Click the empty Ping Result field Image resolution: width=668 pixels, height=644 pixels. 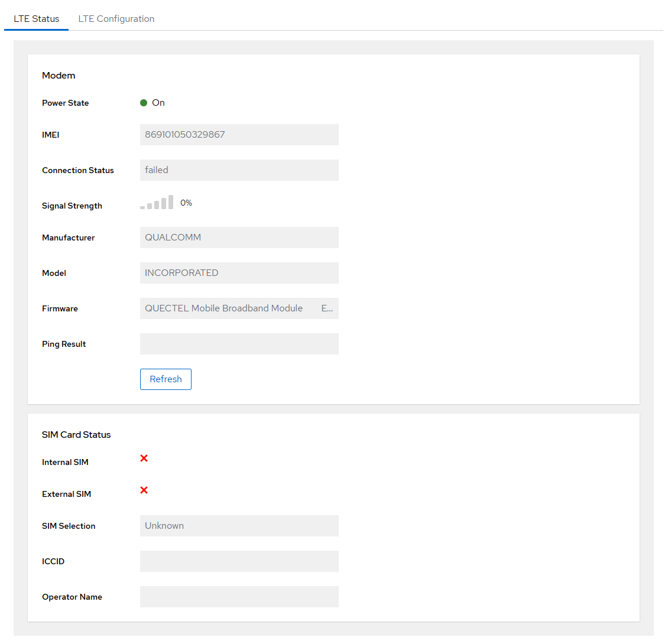pyautogui.click(x=239, y=344)
